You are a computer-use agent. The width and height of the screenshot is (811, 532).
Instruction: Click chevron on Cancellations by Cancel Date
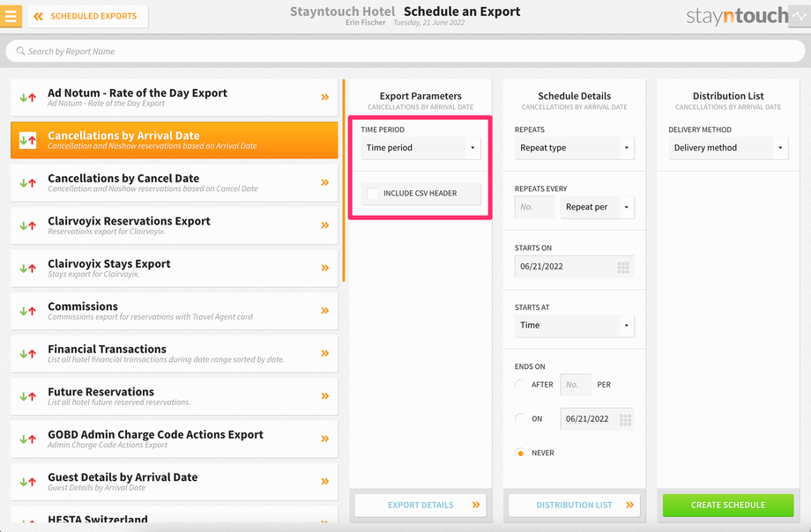(324, 182)
